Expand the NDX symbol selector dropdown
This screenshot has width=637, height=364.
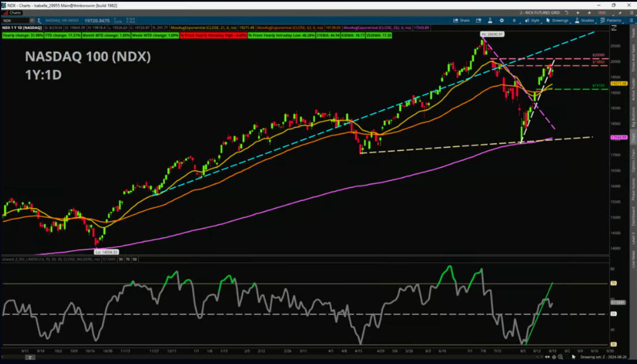coord(33,21)
